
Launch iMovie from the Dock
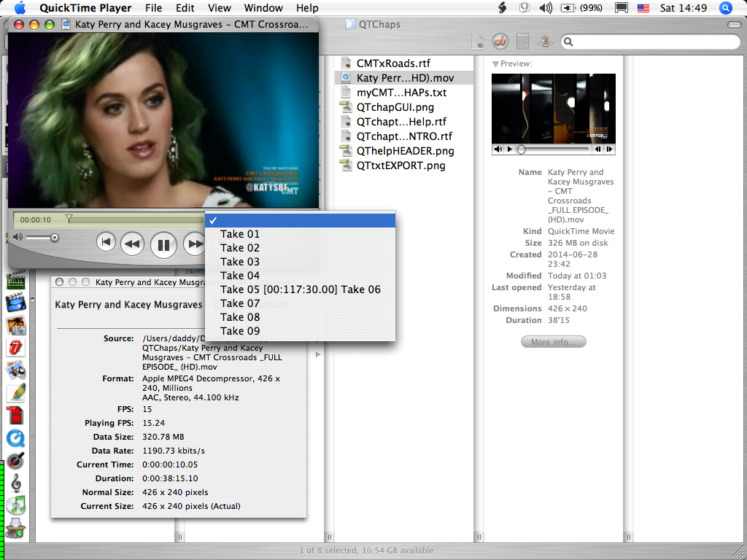click(x=16, y=303)
